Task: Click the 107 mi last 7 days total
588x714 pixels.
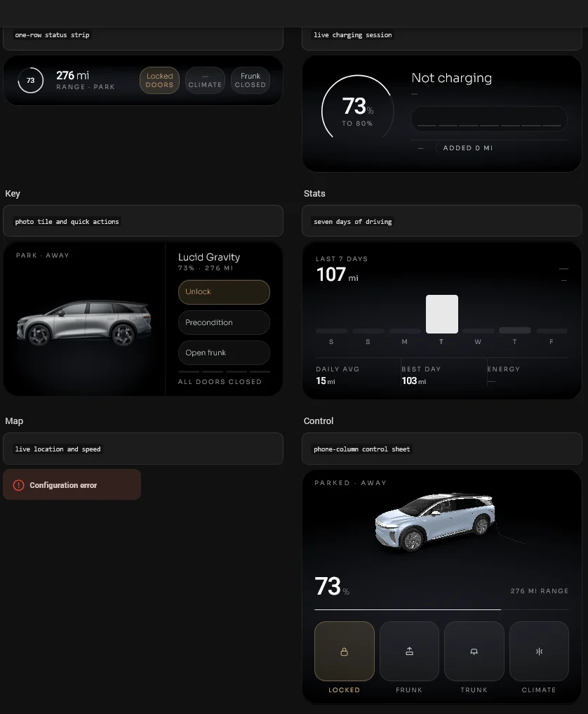Action: [338, 275]
